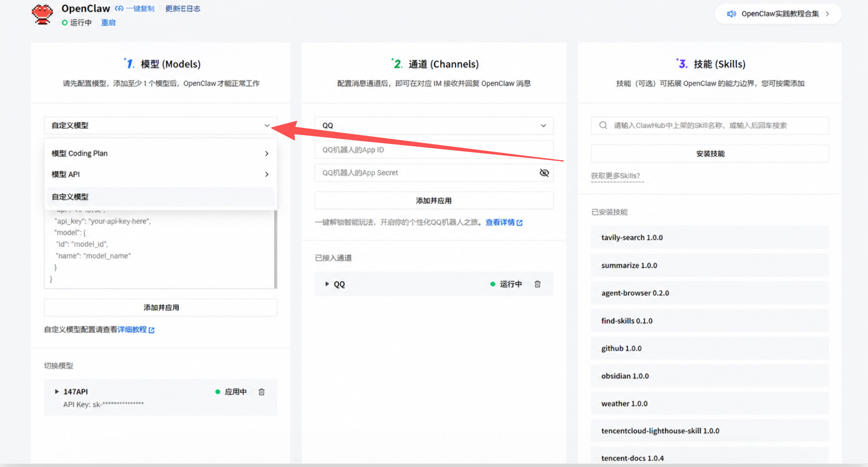This screenshot has height=467, width=868.
Task: Click the green 应用中 status dot
Action: pyautogui.click(x=217, y=392)
